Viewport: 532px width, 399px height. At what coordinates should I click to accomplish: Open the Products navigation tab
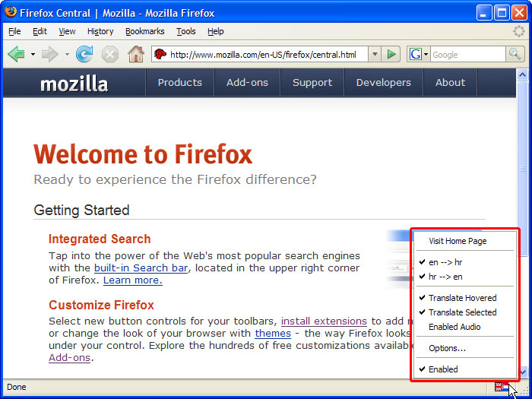[180, 82]
